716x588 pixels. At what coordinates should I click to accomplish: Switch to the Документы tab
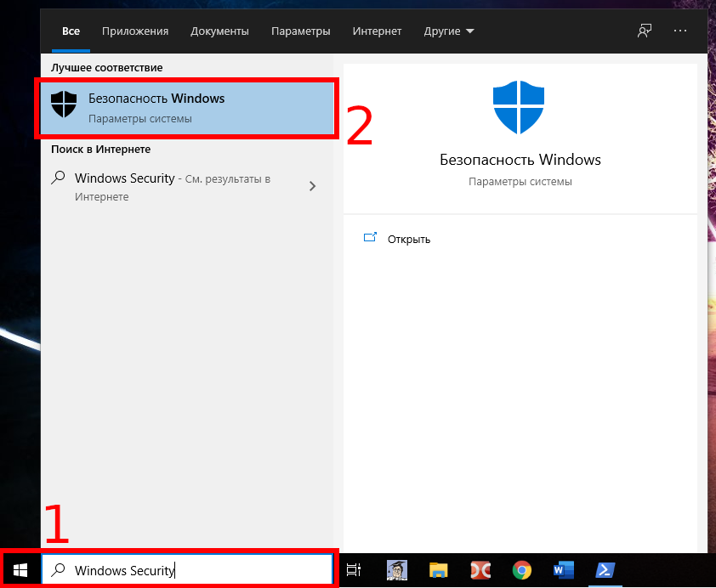(x=219, y=31)
